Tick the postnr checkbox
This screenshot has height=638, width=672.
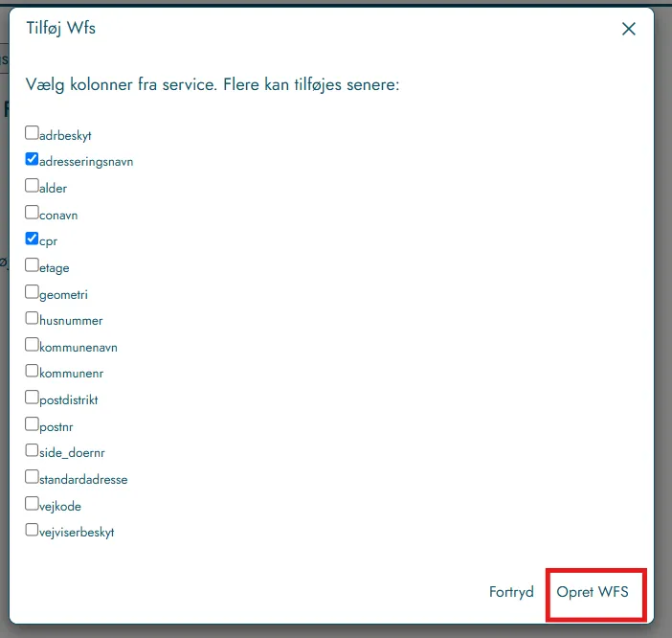click(x=32, y=423)
